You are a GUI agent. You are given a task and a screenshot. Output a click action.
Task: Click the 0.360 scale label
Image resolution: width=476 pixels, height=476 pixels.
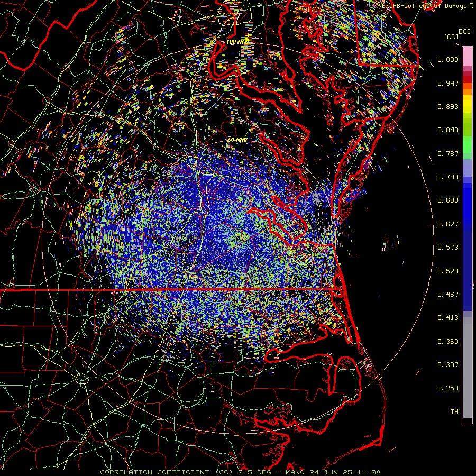pos(448,342)
